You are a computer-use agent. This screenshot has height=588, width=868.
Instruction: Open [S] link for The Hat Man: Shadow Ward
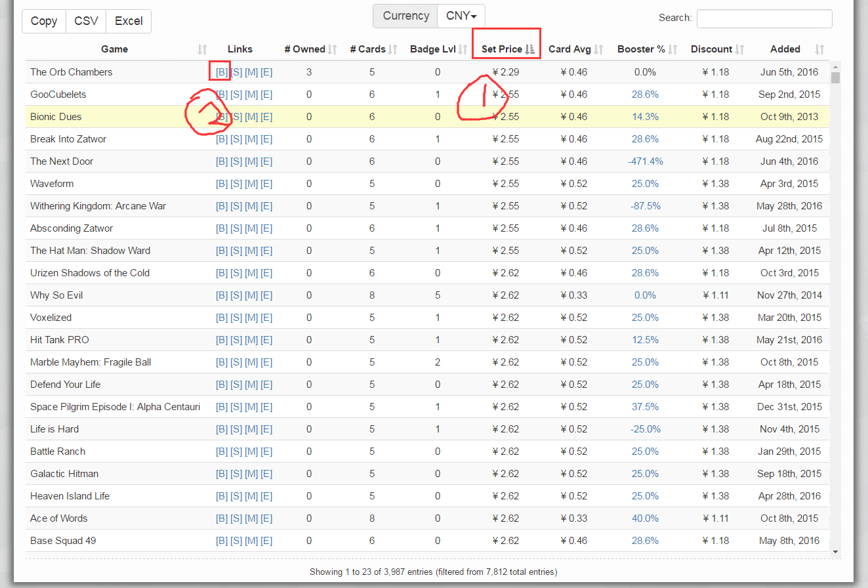pyautogui.click(x=236, y=251)
